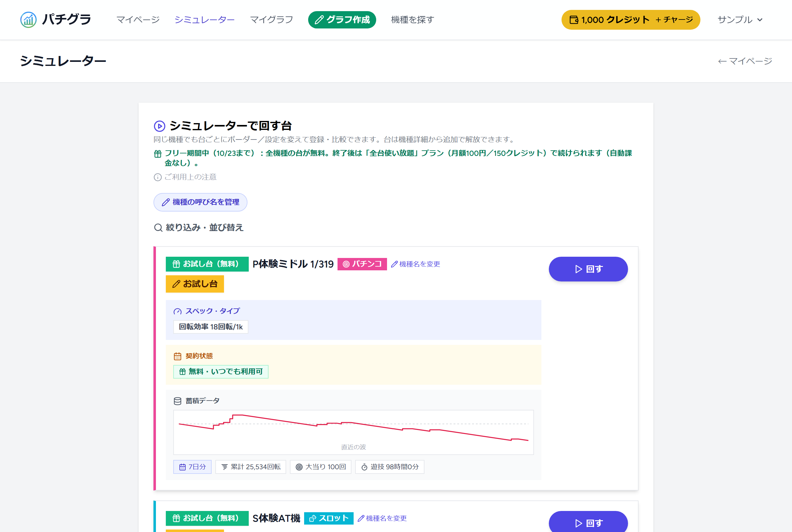Click the yellow お試し台 label button
Image resolution: width=792 pixels, height=532 pixels.
195,284
